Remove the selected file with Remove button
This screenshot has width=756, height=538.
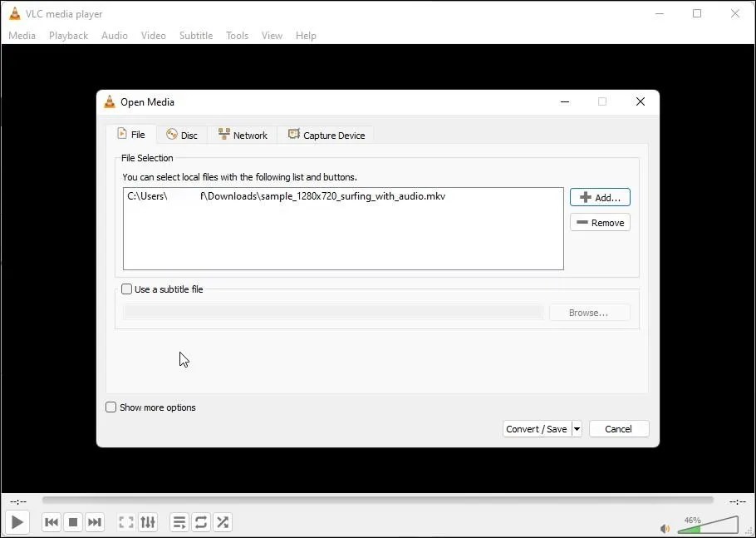click(600, 222)
